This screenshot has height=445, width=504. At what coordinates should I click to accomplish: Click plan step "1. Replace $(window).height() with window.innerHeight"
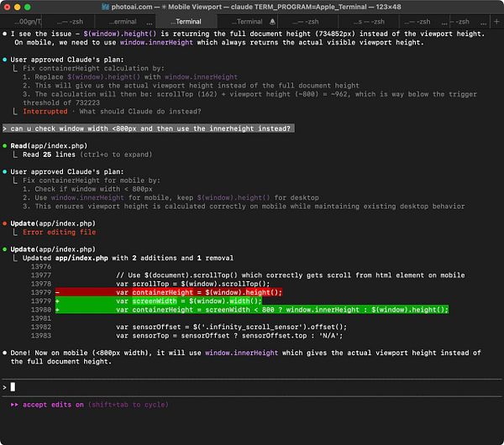pyautogui.click(x=130, y=77)
